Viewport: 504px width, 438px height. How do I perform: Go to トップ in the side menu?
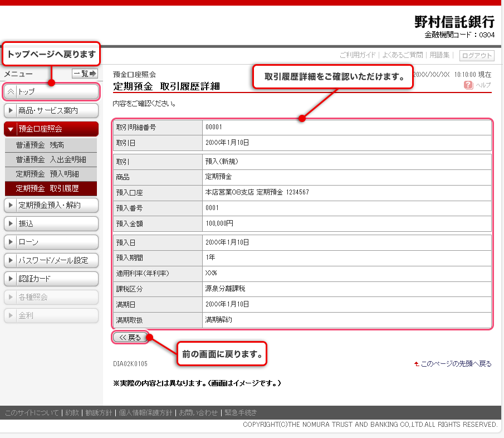point(51,92)
